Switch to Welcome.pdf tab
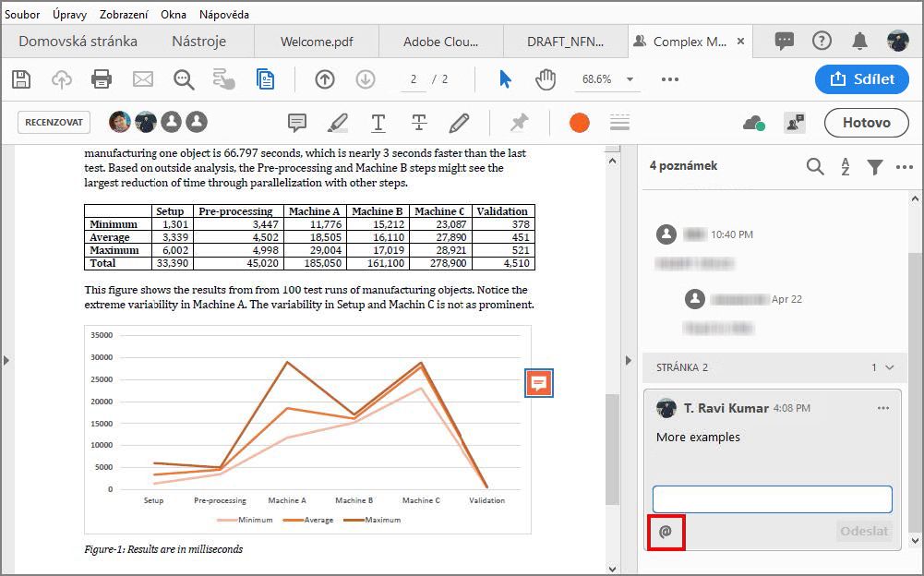The width and height of the screenshot is (924, 576). click(x=317, y=42)
